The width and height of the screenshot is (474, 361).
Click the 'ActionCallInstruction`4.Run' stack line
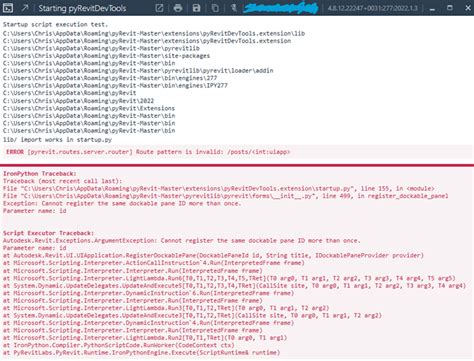point(154,263)
